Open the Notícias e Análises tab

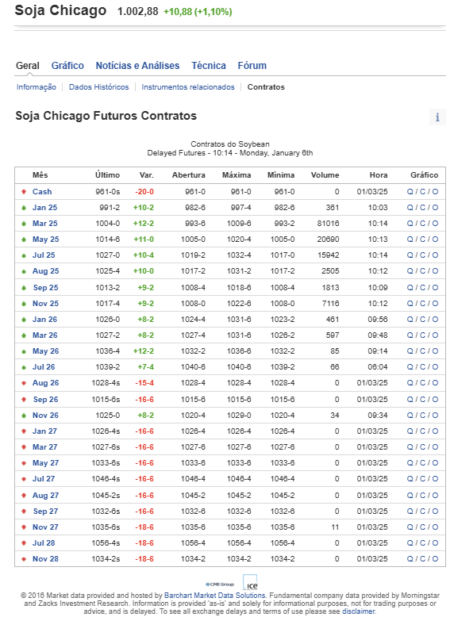(138, 66)
